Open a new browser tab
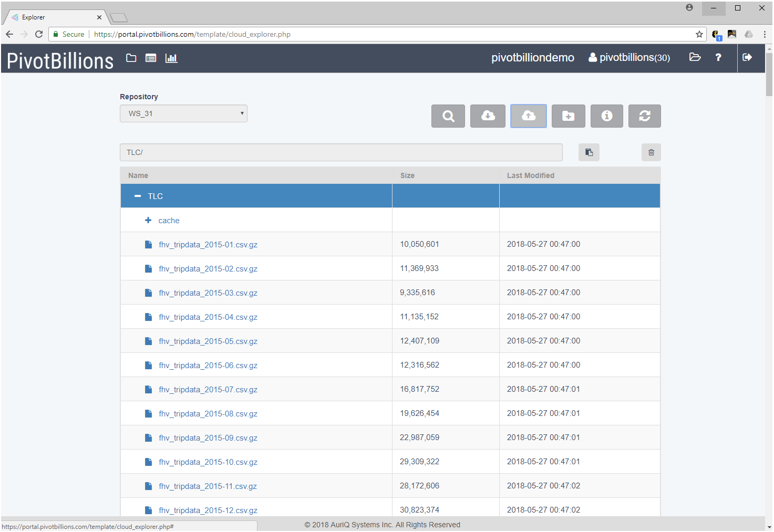The height and width of the screenshot is (532, 774). [119, 18]
